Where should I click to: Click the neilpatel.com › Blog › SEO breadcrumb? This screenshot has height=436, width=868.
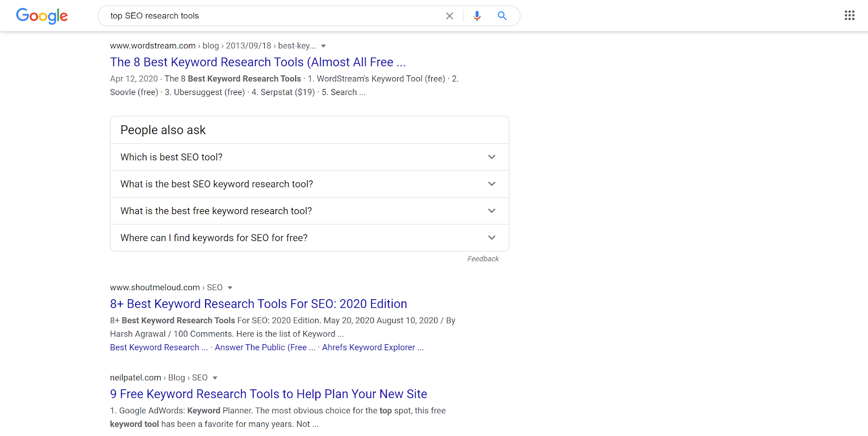(158, 377)
